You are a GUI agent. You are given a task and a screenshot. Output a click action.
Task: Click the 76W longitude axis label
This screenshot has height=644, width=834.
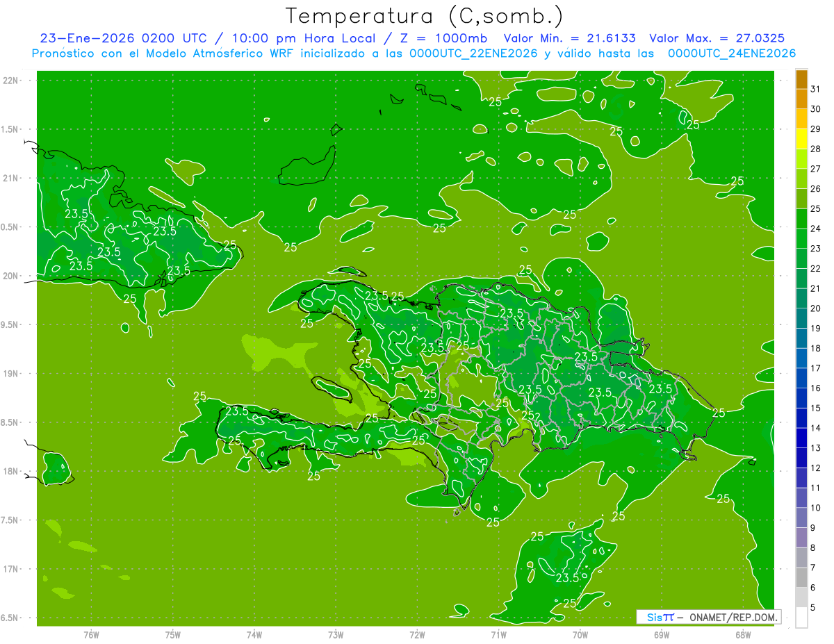(x=91, y=634)
